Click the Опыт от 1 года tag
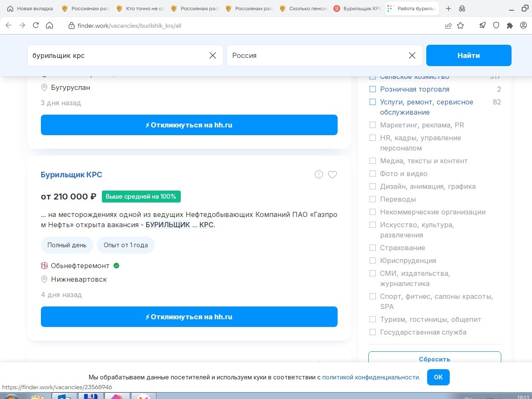 (x=126, y=245)
